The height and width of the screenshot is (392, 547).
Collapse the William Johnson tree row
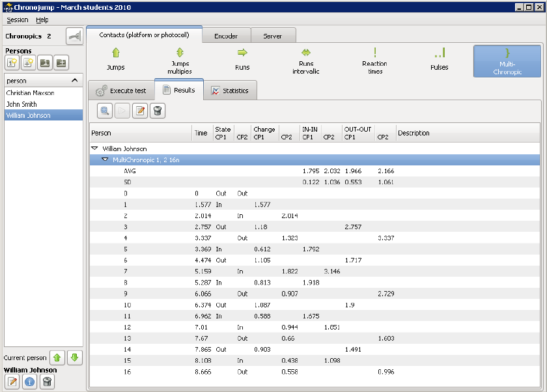tap(95, 149)
